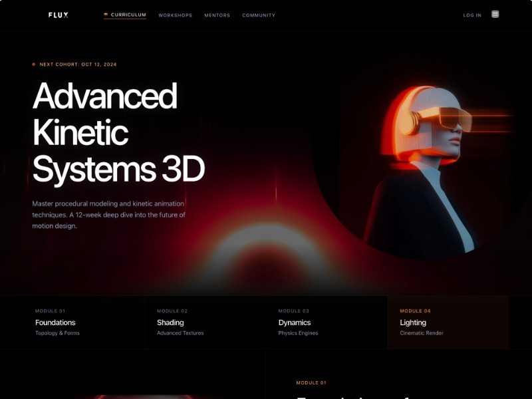Visit the Community page

(259, 15)
